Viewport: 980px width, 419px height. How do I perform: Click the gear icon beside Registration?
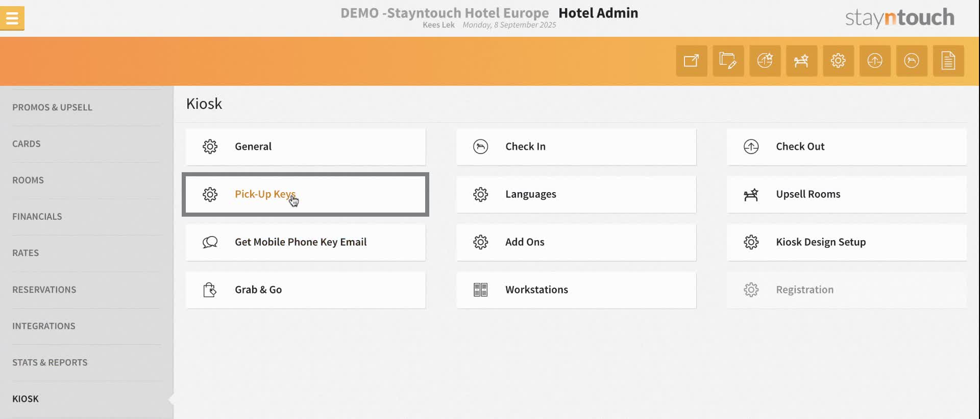751,290
